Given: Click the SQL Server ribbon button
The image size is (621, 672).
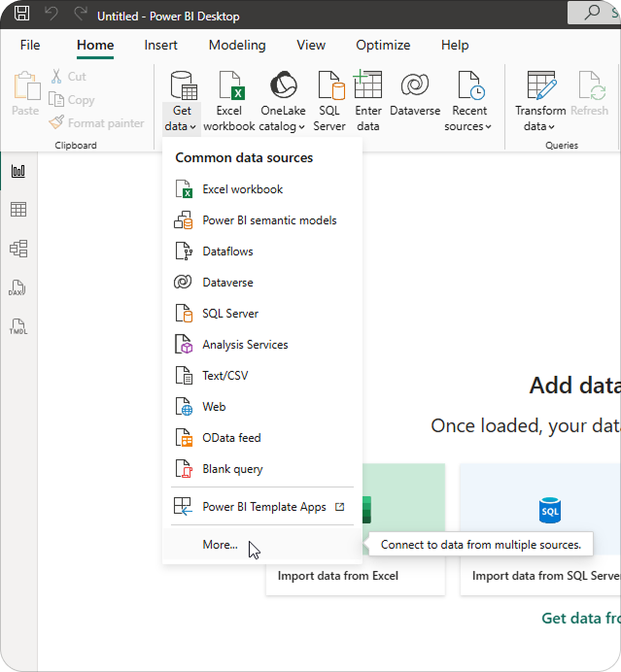Looking at the screenshot, I should point(329,102).
